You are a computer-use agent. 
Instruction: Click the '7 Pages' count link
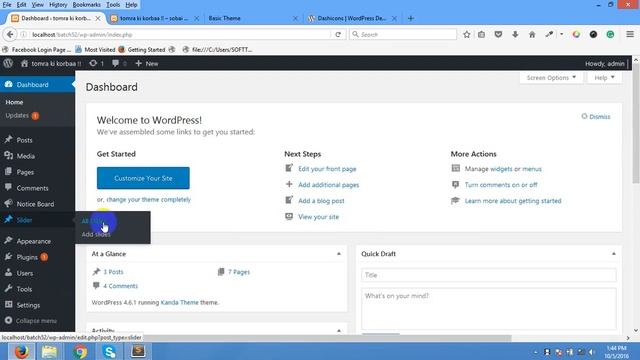239,272
